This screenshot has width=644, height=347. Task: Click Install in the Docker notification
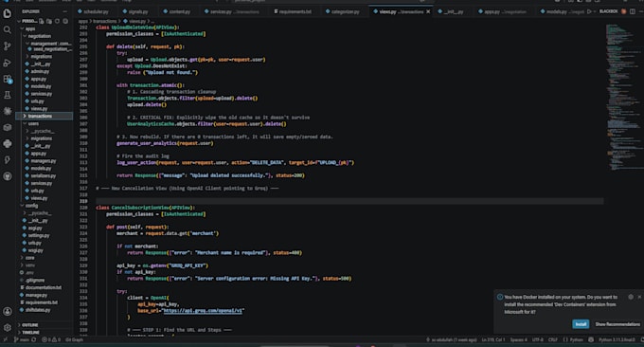coord(581,324)
